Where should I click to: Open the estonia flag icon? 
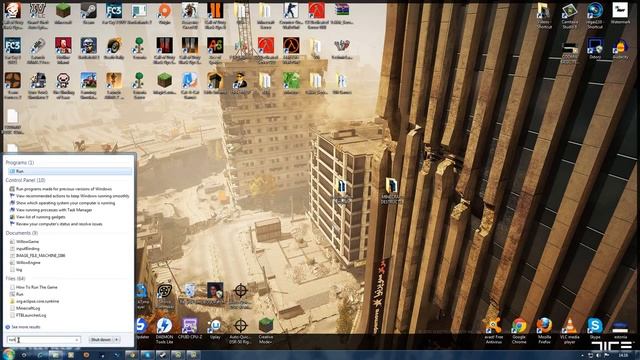click(x=620, y=329)
